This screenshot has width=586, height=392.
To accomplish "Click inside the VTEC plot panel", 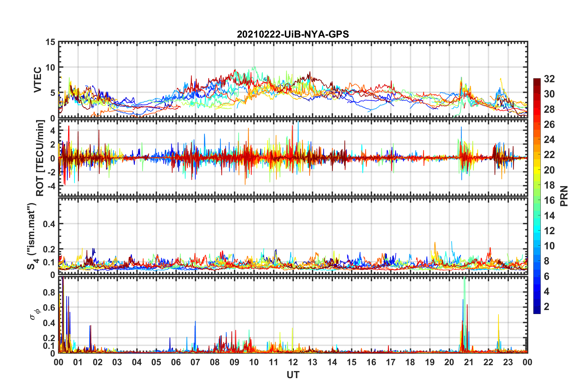I will 293,80.
